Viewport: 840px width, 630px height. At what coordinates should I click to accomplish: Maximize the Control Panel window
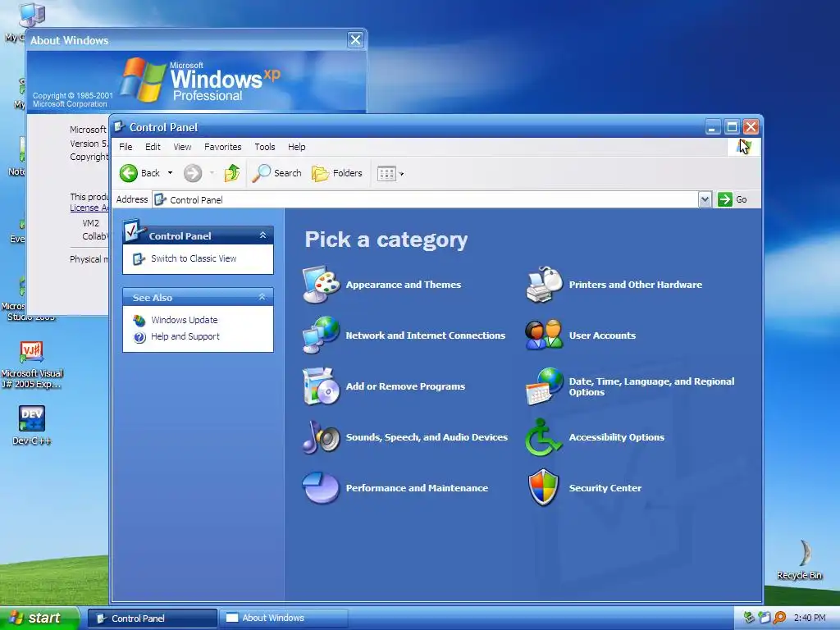pos(732,127)
